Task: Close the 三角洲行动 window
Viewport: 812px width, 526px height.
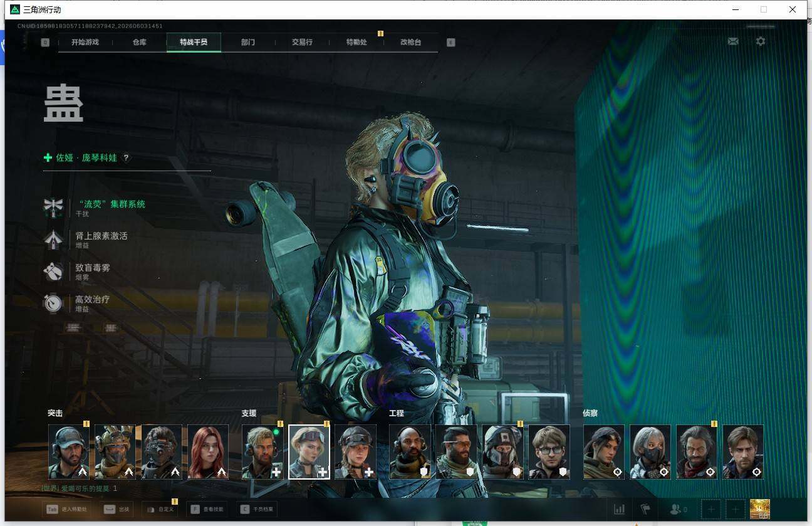Action: [x=793, y=9]
